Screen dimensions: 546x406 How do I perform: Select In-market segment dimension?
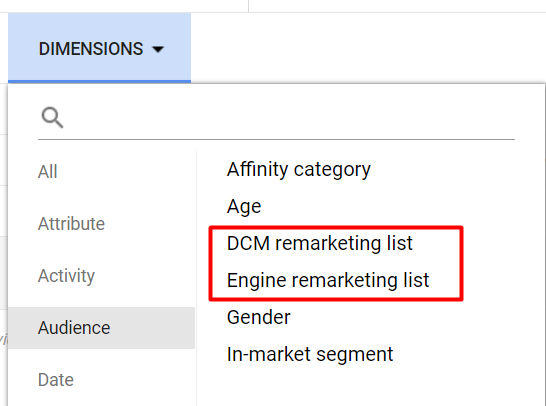[x=310, y=354]
